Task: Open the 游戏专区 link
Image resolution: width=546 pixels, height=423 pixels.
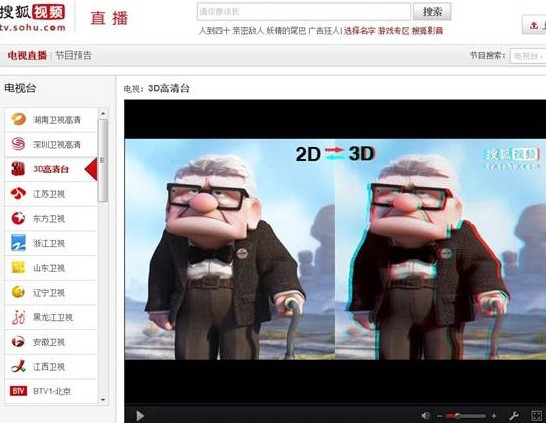Action: pos(393,31)
